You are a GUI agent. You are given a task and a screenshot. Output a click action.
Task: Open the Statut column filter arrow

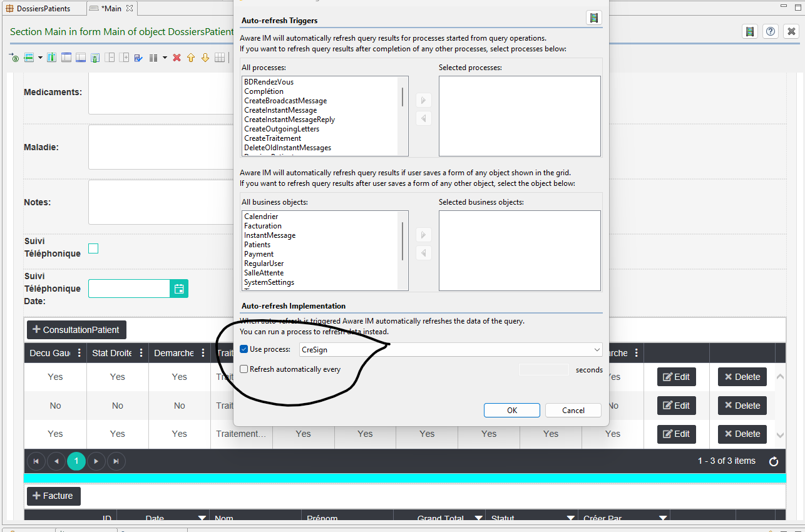coord(570,518)
